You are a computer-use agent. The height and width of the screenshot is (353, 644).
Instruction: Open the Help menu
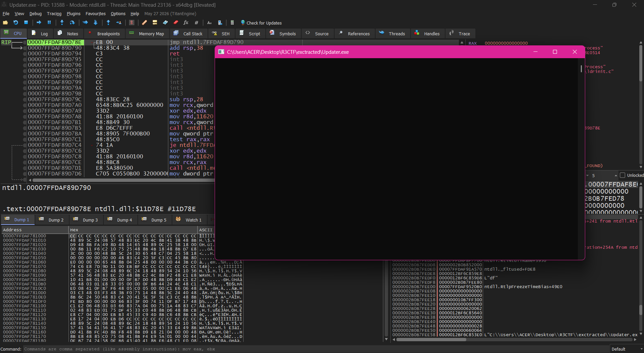coord(135,14)
